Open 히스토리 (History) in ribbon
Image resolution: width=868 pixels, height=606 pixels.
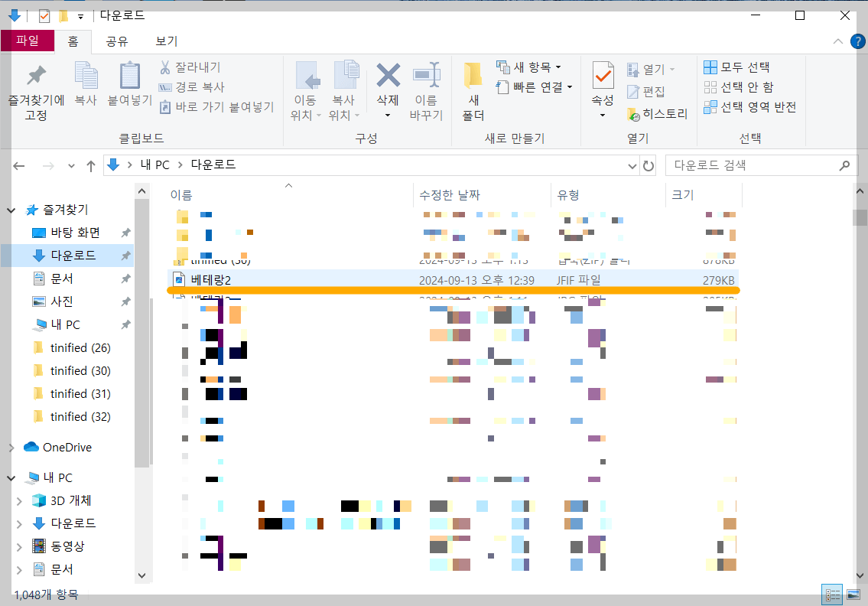(657, 113)
